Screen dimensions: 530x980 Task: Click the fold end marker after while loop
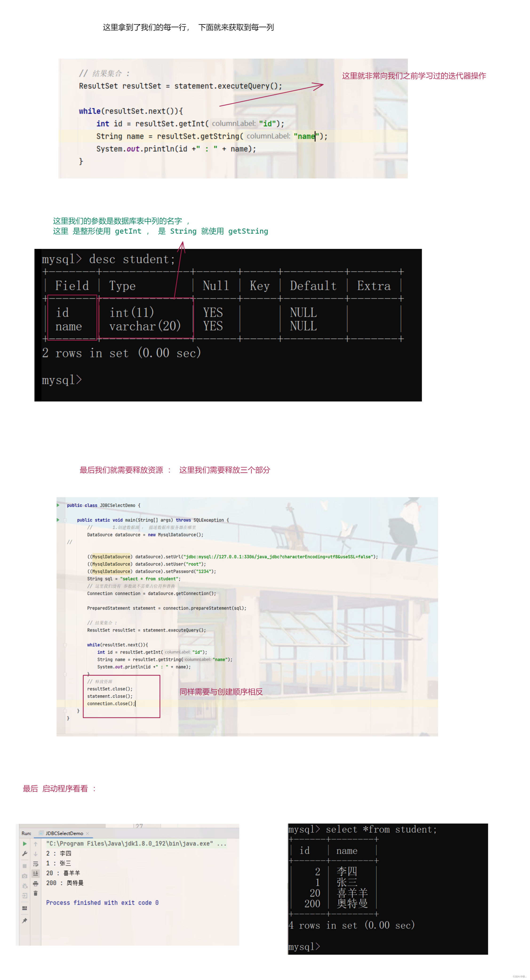pos(65,674)
